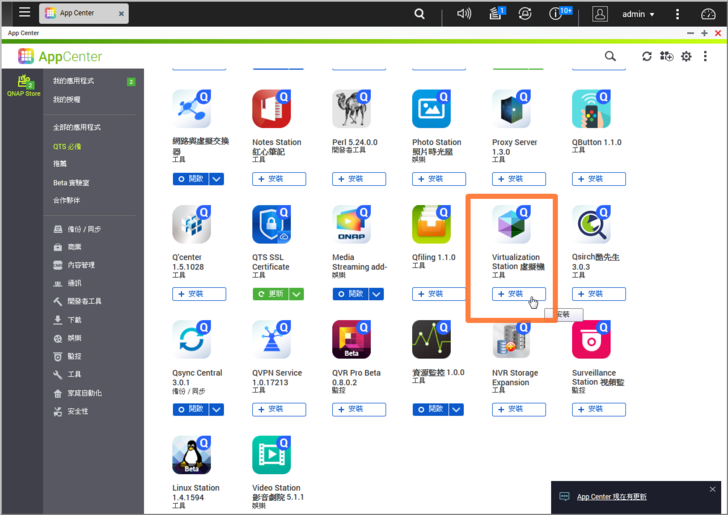Open the Surveillance Station app icon

pos(591,339)
